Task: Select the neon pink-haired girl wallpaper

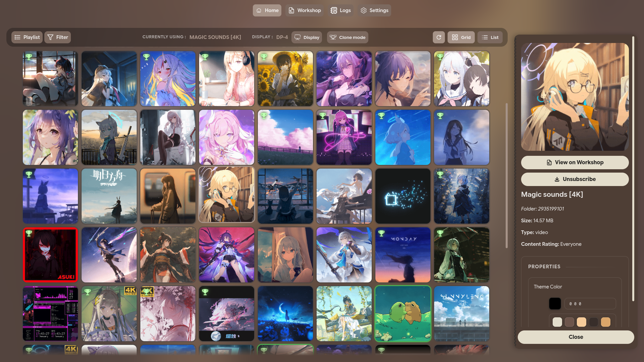Action: tap(344, 137)
